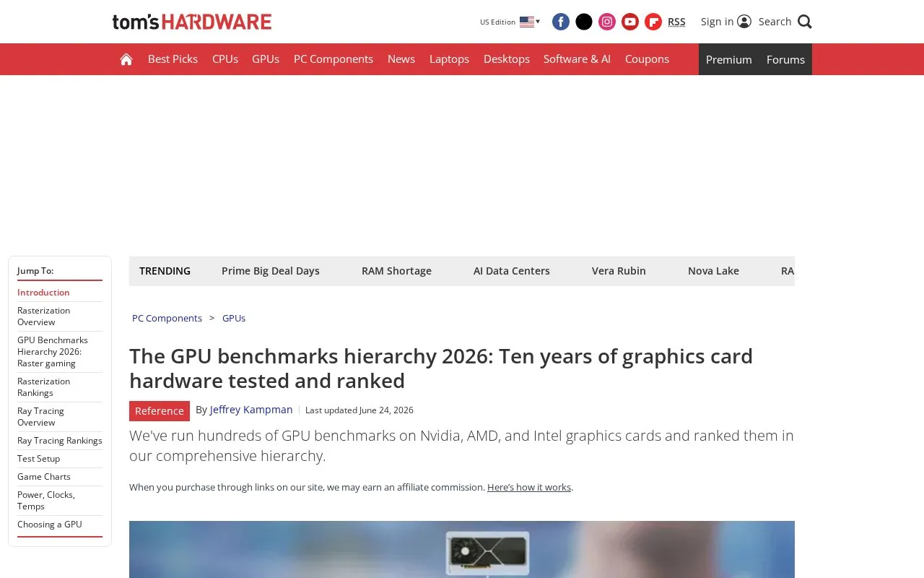924x578 pixels.
Task: Click the Search magnifying glass icon
Action: (805, 22)
